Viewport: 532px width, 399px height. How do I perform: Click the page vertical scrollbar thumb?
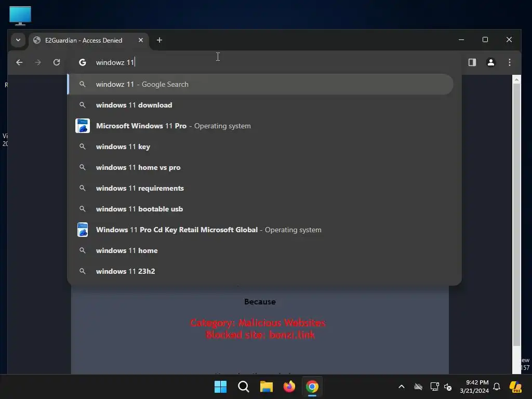pyautogui.click(x=516, y=215)
